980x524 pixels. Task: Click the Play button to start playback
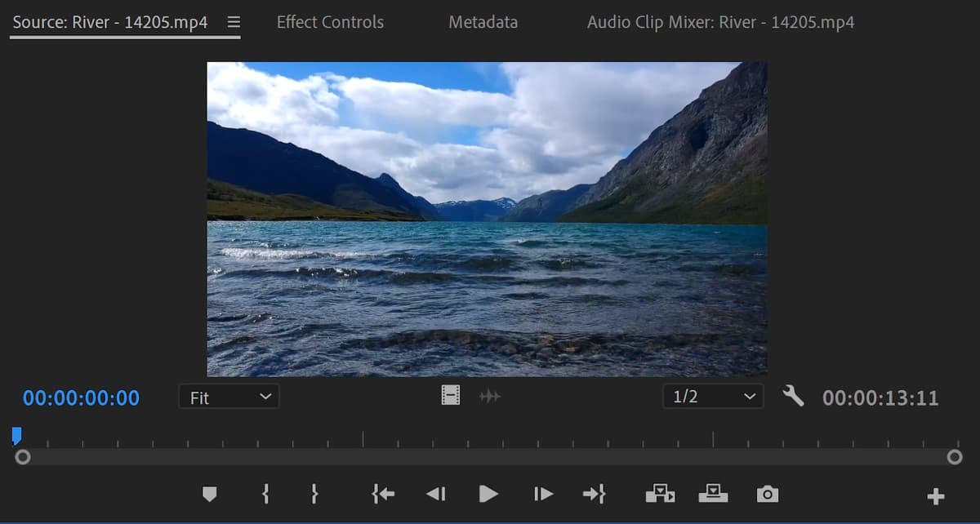click(488, 494)
